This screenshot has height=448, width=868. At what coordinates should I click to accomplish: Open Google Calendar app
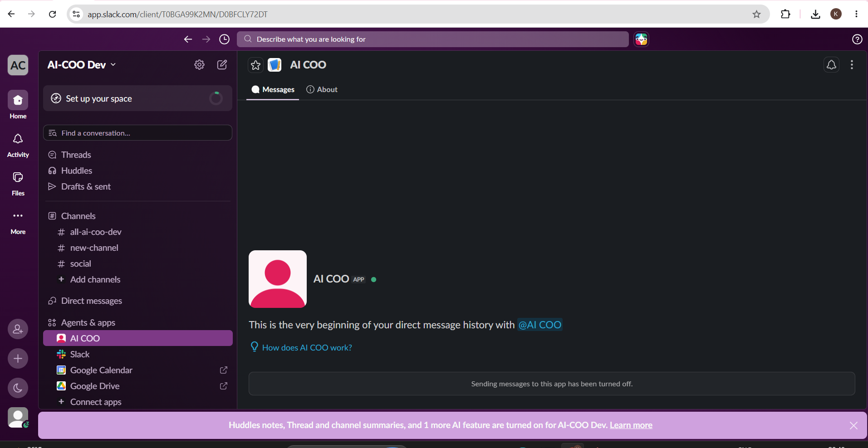point(137,370)
